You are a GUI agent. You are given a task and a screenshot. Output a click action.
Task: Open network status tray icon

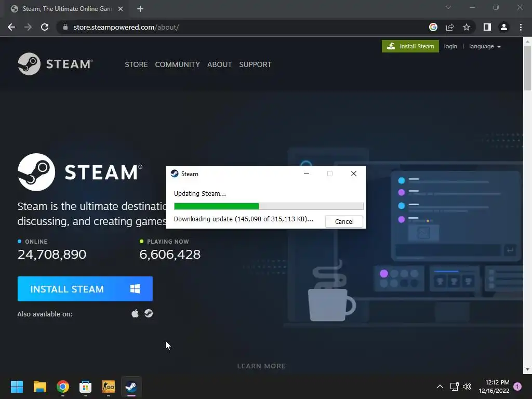click(x=454, y=387)
